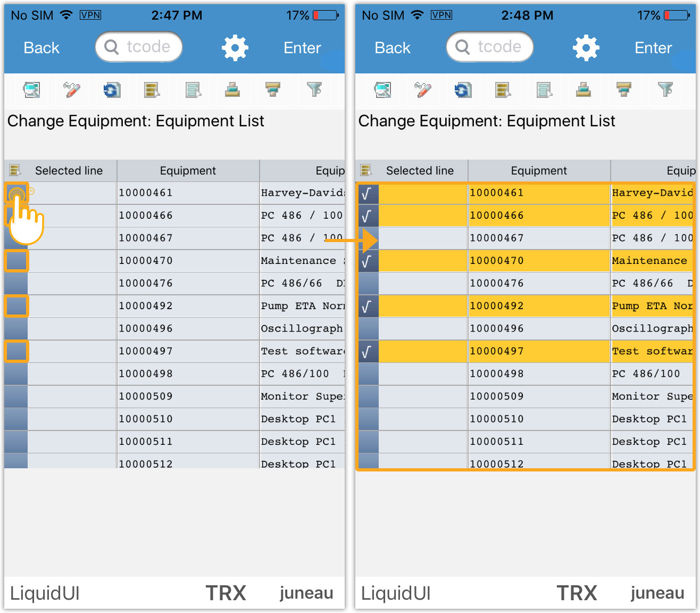Select the row box for 10000497 on the unselected list

pos(16,351)
